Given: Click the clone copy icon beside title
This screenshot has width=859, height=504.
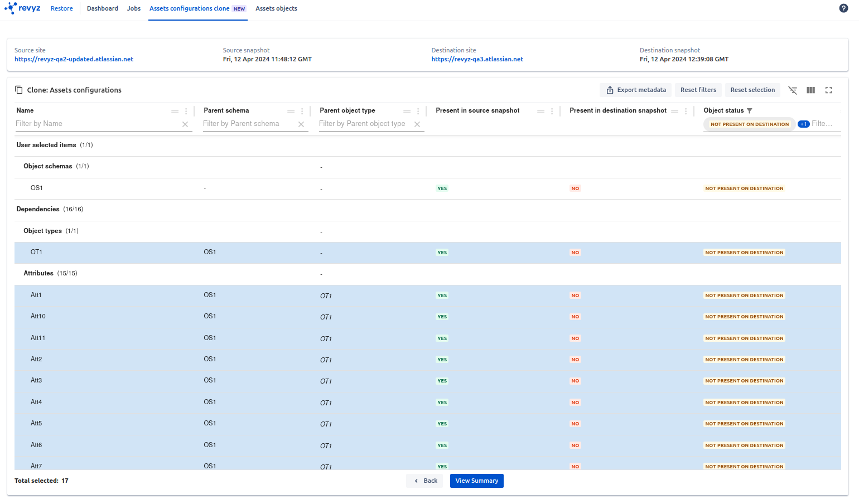Looking at the screenshot, I should coord(19,90).
